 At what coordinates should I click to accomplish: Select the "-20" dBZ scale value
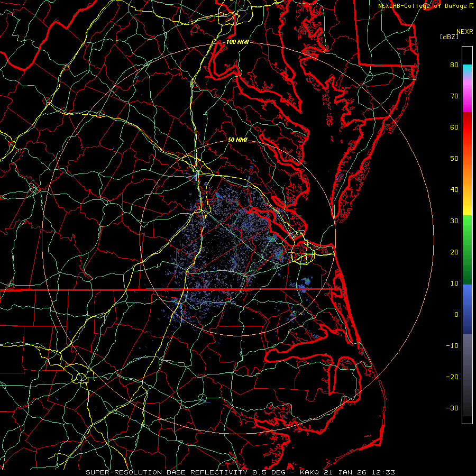[452, 377]
